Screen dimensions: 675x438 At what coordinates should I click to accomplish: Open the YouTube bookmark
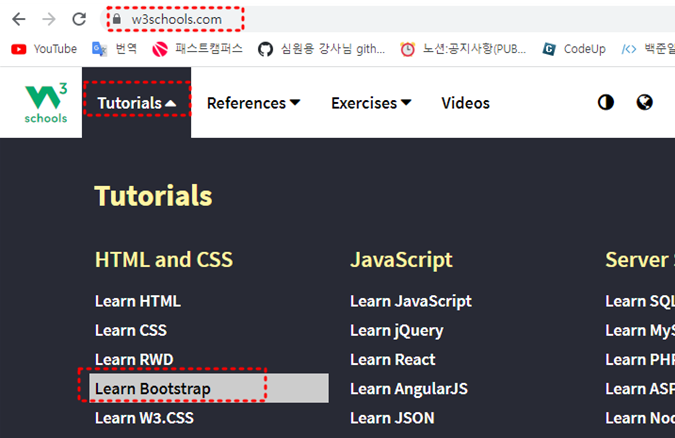[x=44, y=49]
